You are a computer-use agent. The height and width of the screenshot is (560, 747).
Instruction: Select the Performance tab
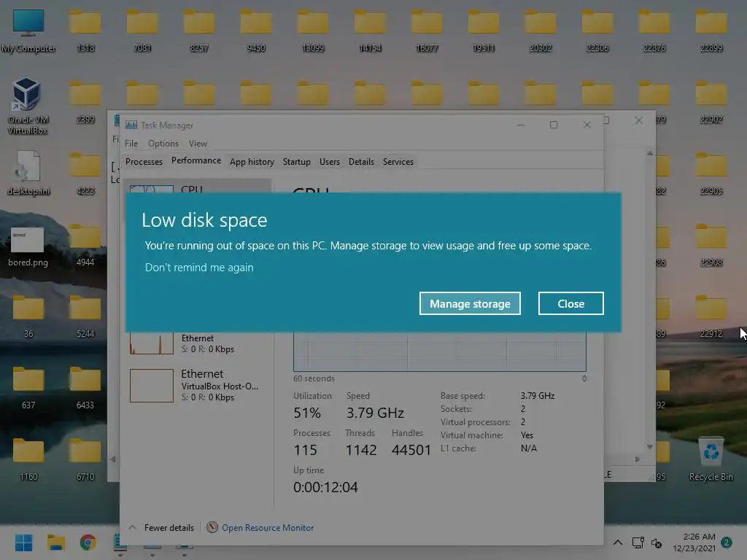[x=196, y=160]
